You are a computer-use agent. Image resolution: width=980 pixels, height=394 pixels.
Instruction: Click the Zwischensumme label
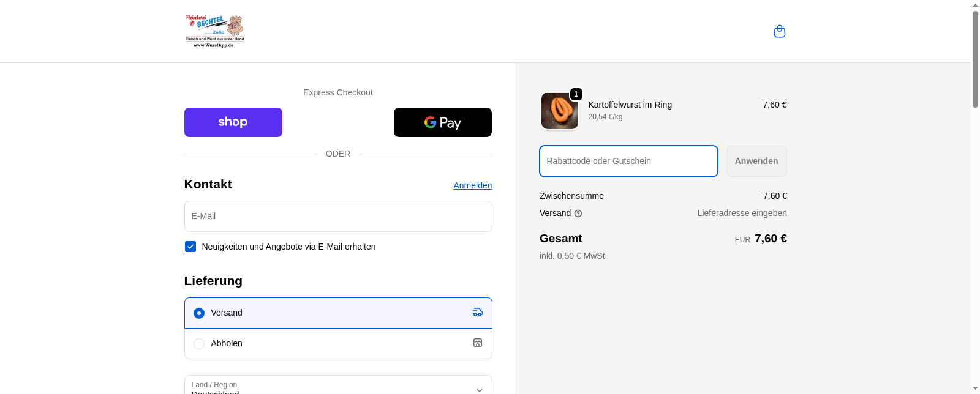(x=571, y=196)
